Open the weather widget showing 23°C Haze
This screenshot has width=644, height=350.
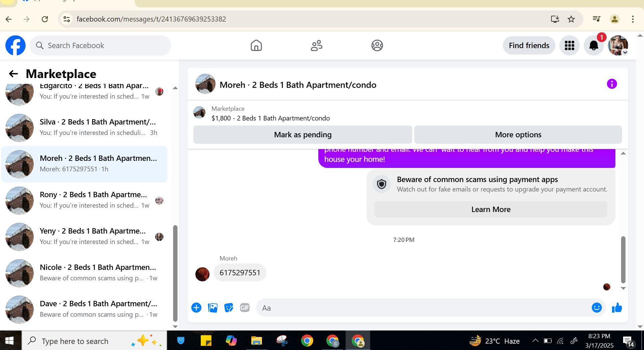[x=494, y=341]
